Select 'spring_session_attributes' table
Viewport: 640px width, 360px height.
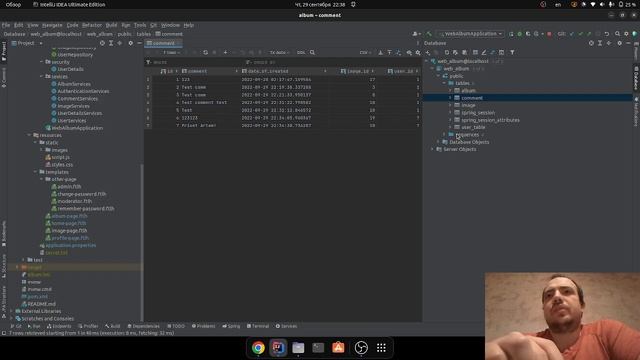(x=490, y=120)
